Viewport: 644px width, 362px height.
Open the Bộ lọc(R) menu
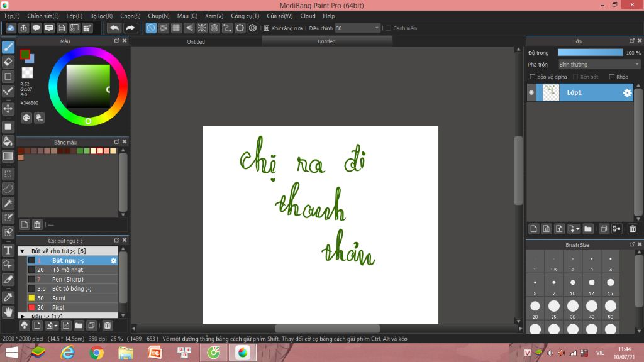(x=101, y=16)
